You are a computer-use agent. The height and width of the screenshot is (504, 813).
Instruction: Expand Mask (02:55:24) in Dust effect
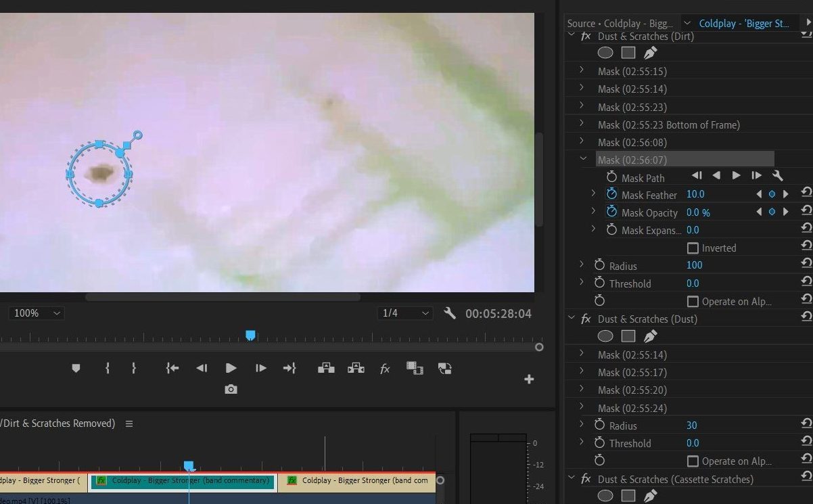click(x=581, y=407)
